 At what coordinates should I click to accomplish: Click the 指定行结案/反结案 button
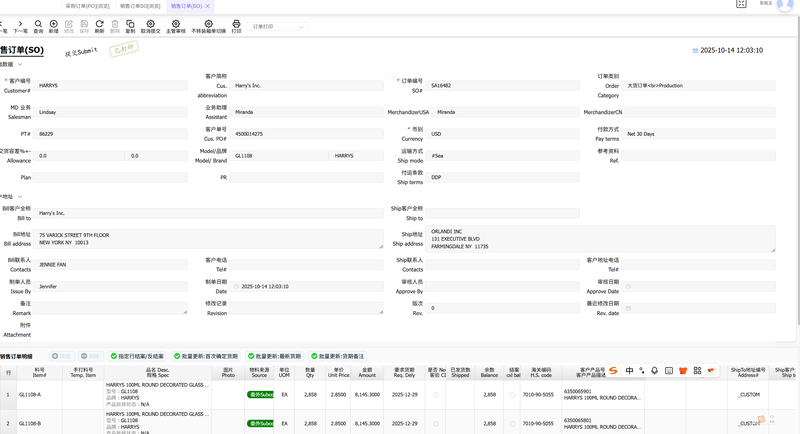(137, 356)
